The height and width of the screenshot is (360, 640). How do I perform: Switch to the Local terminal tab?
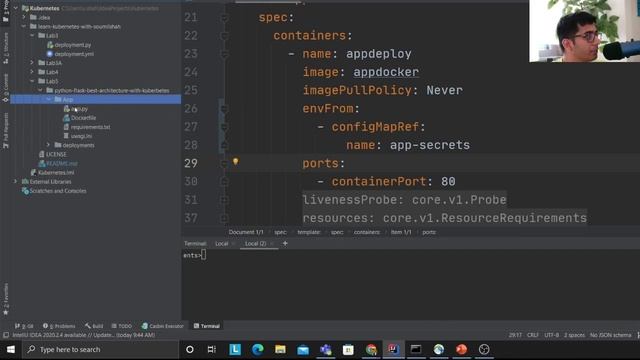click(222, 243)
